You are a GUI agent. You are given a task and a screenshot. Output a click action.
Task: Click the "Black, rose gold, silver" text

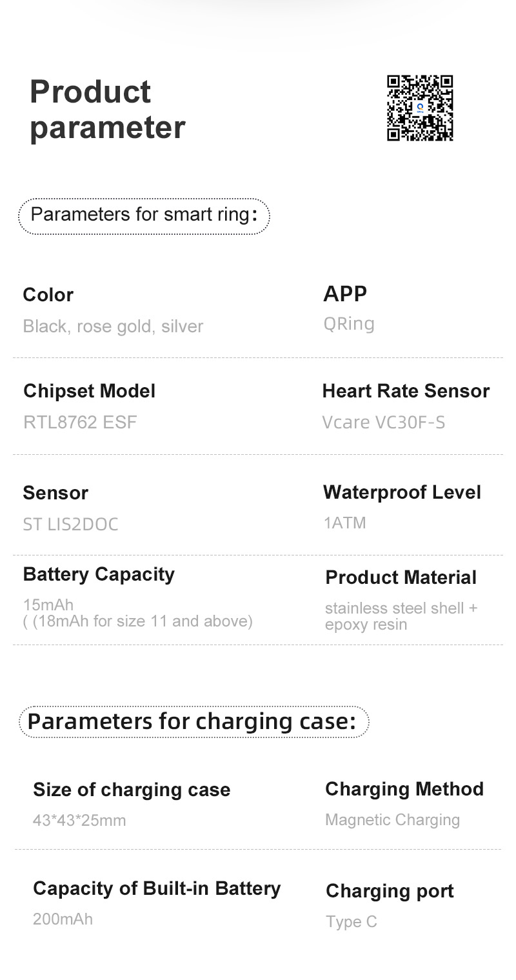pyautogui.click(x=113, y=326)
